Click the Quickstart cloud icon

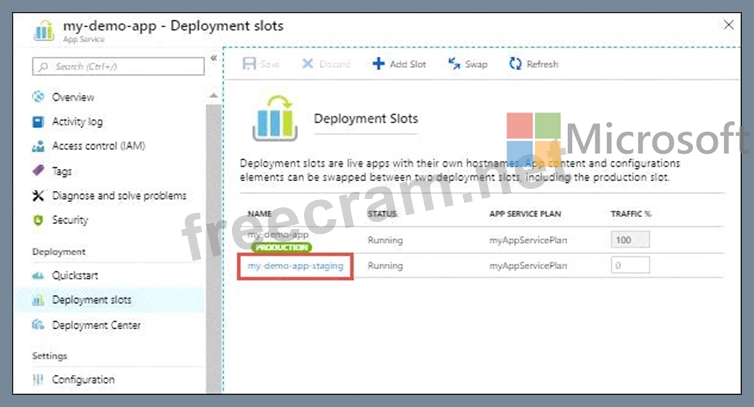click(38, 276)
